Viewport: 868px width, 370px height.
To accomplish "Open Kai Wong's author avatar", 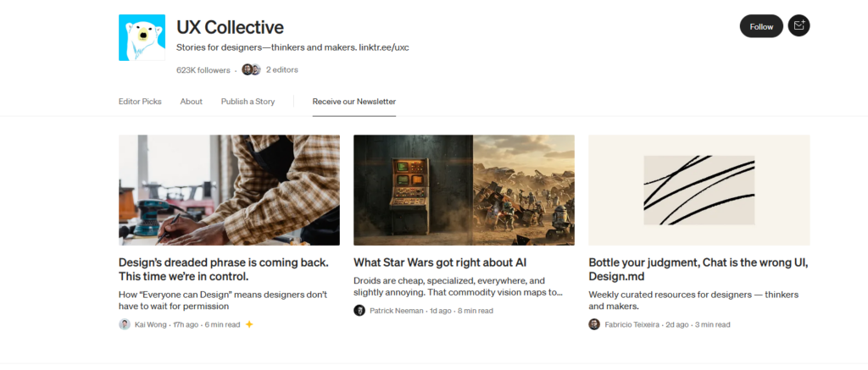I will tap(125, 324).
